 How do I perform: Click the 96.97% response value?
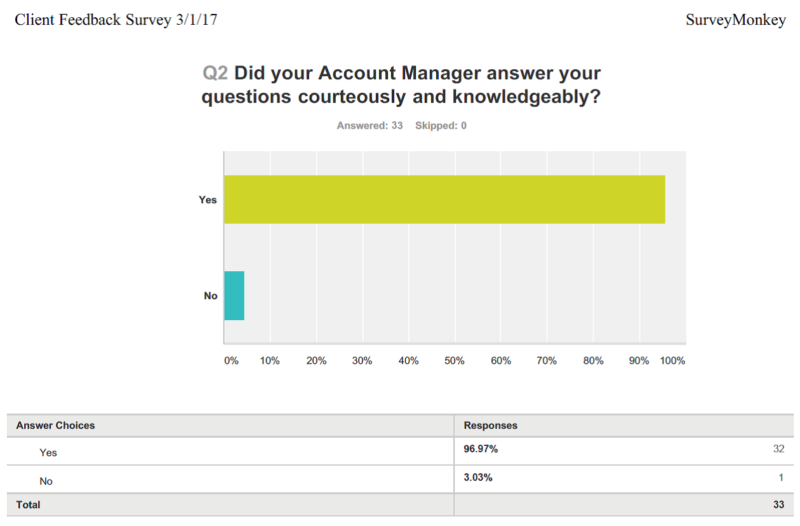(481, 449)
